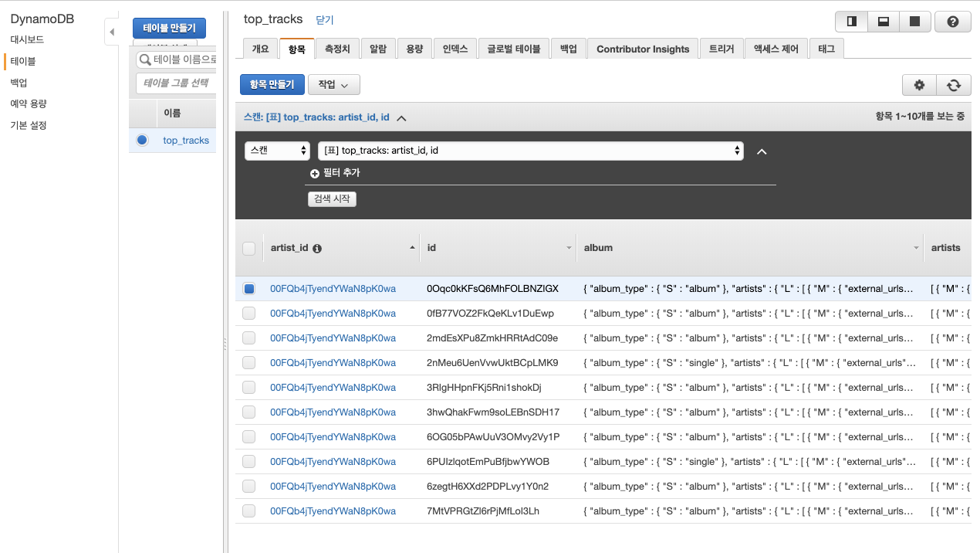The width and height of the screenshot is (980, 553).
Task: Open the 스캔 scan/query type dropdown
Action: tap(277, 151)
